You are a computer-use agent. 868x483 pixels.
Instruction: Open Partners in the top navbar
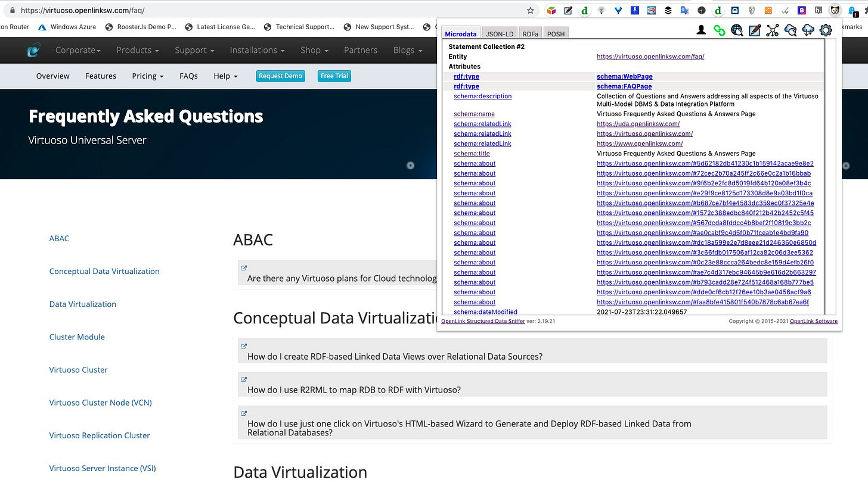pyautogui.click(x=361, y=50)
